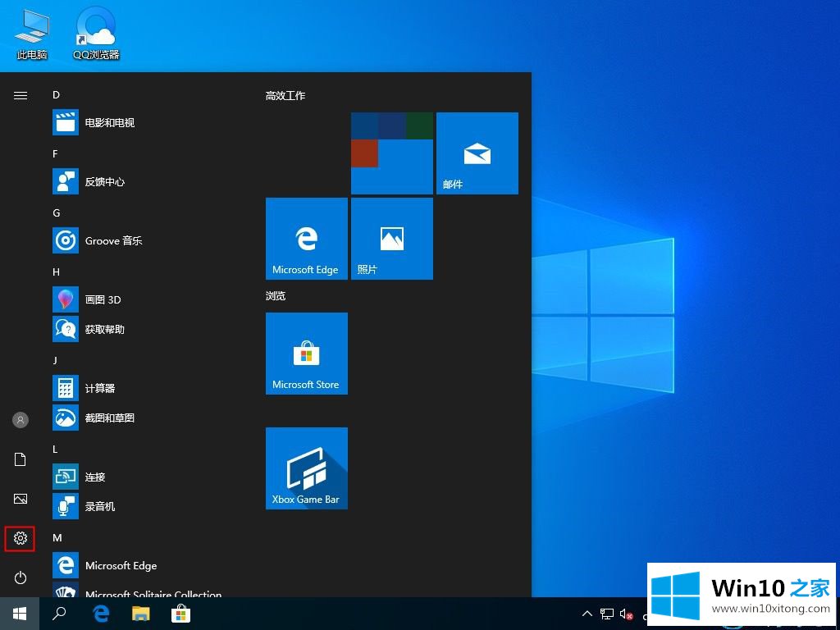Click the network tray icon

pyautogui.click(x=607, y=614)
